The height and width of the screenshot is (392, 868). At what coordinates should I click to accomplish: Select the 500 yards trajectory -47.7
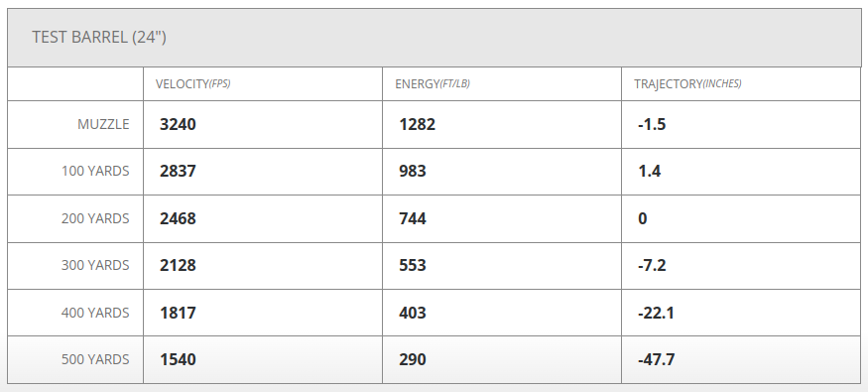pyautogui.click(x=656, y=360)
